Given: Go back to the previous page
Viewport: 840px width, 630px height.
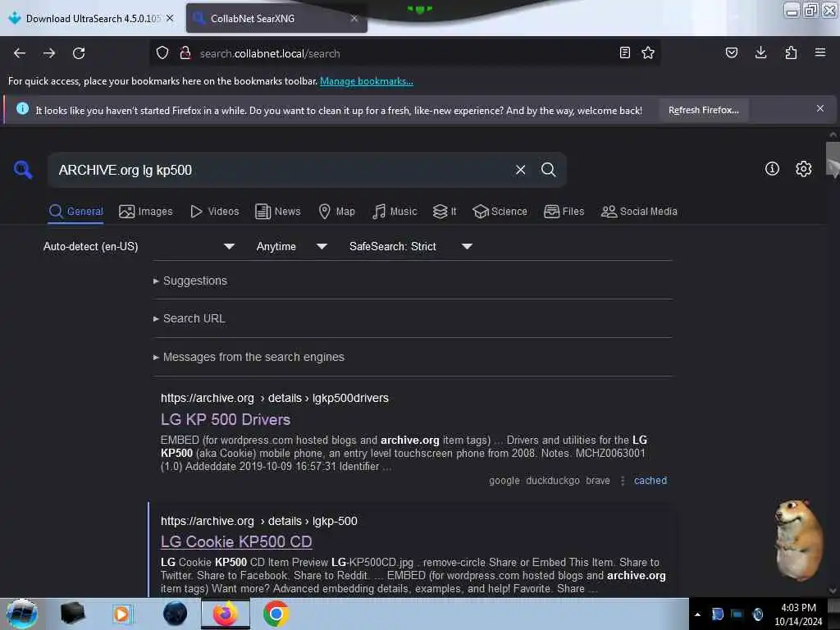Looking at the screenshot, I should [20, 53].
